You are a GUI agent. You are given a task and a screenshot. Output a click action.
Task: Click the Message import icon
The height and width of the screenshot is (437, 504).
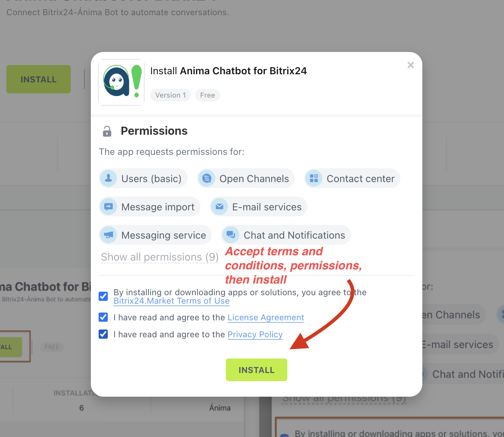coord(109,206)
